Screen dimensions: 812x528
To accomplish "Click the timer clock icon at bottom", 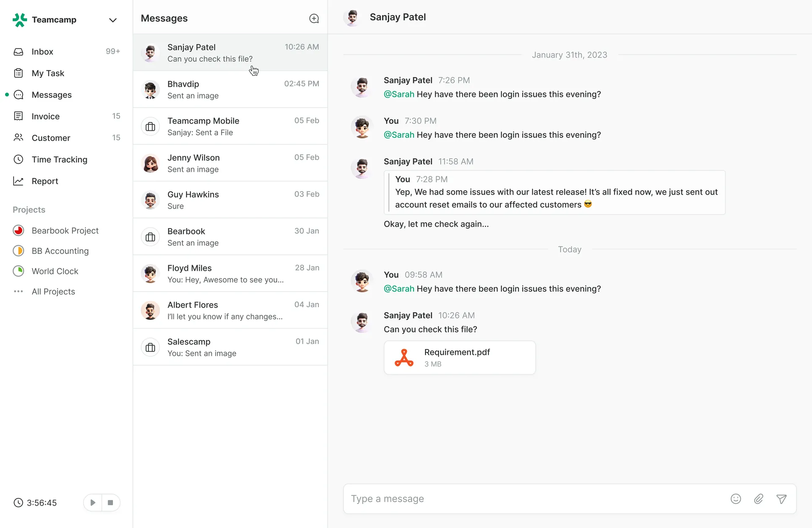I will click(x=18, y=503).
